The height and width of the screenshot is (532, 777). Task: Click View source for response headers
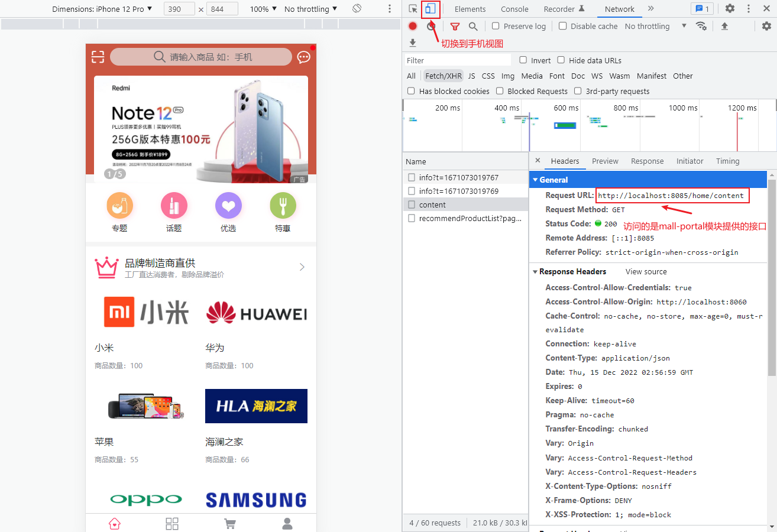click(646, 271)
